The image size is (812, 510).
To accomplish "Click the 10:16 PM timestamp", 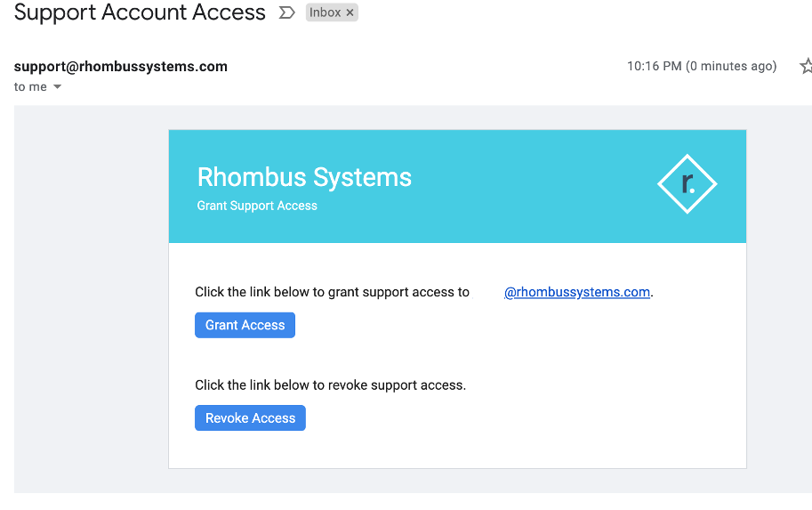I will tap(701, 66).
